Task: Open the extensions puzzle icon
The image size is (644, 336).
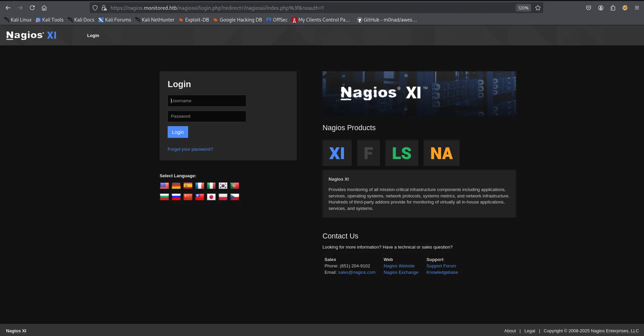Action: click(x=613, y=8)
